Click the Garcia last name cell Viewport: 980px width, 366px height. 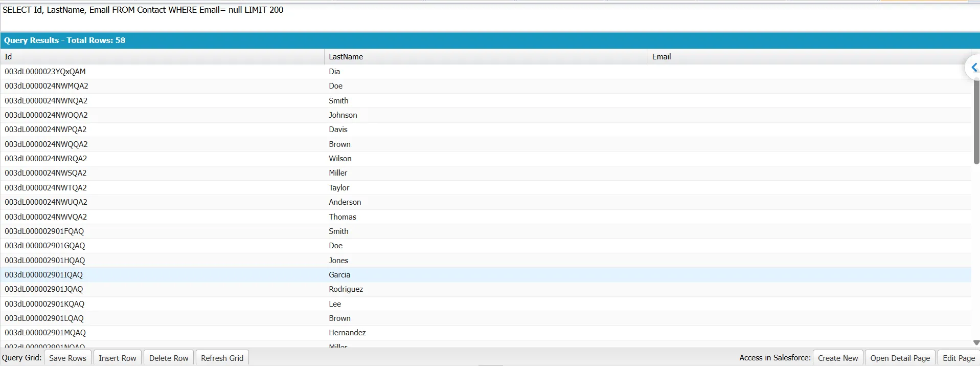486,275
